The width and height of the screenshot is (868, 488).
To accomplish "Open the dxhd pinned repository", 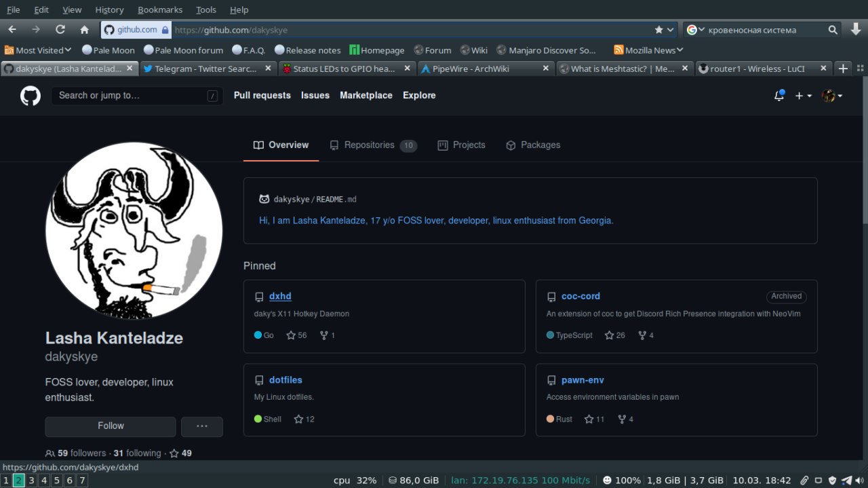I will coord(280,297).
